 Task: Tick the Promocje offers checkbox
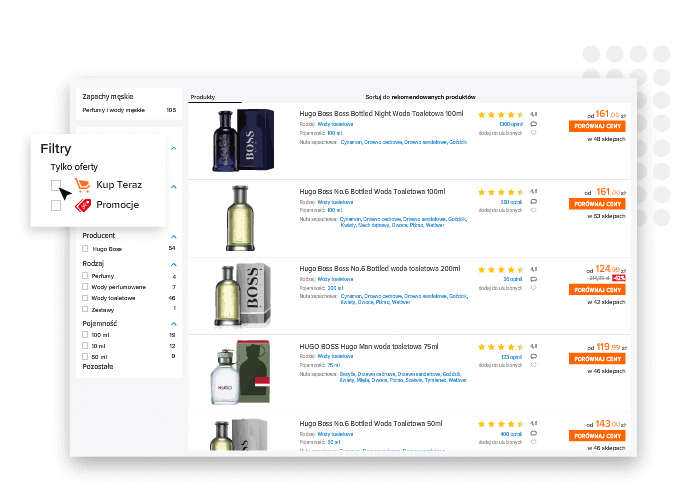[56, 205]
